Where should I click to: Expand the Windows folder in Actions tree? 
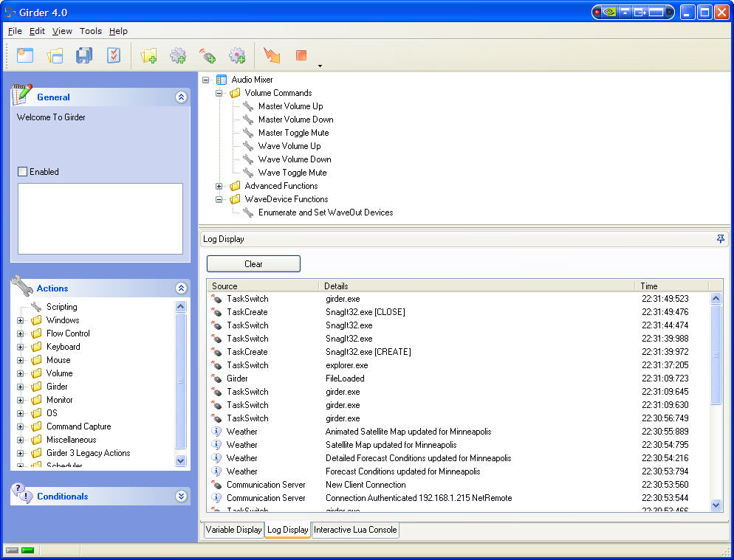tap(20, 320)
